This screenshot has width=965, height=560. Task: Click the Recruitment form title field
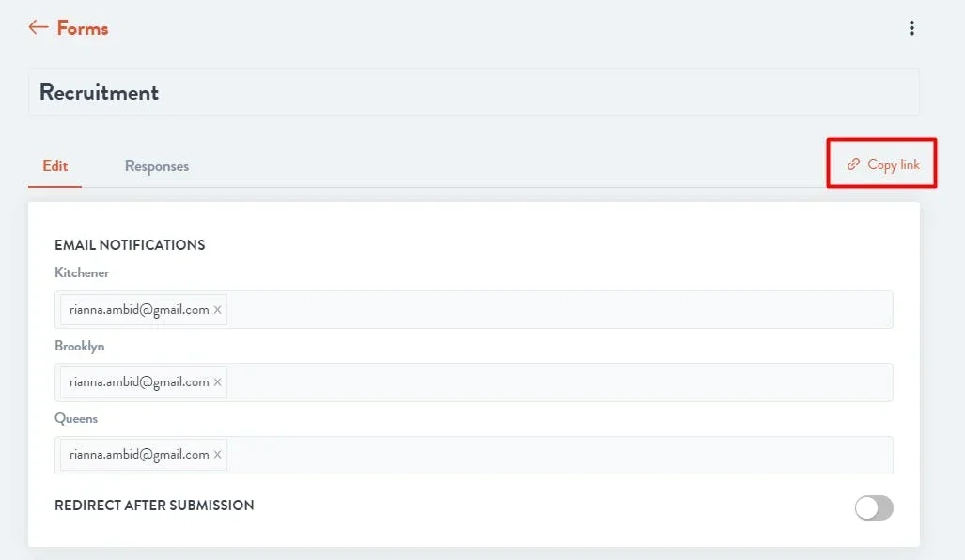pyautogui.click(x=474, y=92)
